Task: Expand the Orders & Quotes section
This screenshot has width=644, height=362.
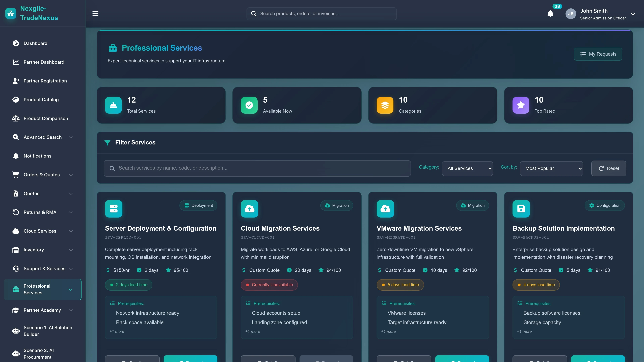Action: [71, 175]
